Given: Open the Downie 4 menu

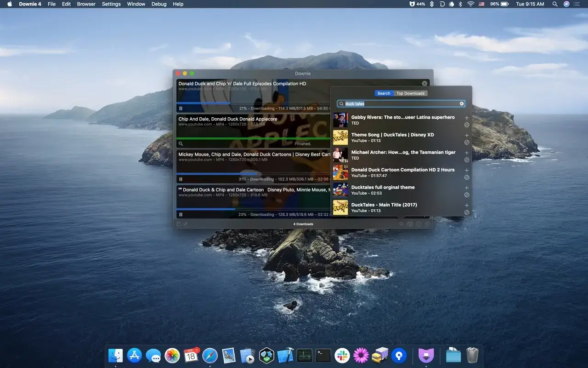Looking at the screenshot, I should pos(29,4).
